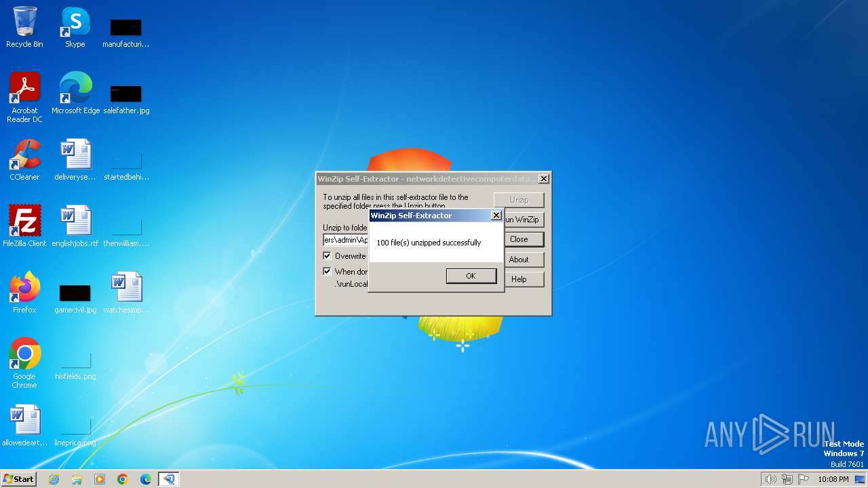This screenshot has width=868, height=488.
Task: Select the thenwilliam... desktop file
Action: pyautogui.click(x=126, y=231)
